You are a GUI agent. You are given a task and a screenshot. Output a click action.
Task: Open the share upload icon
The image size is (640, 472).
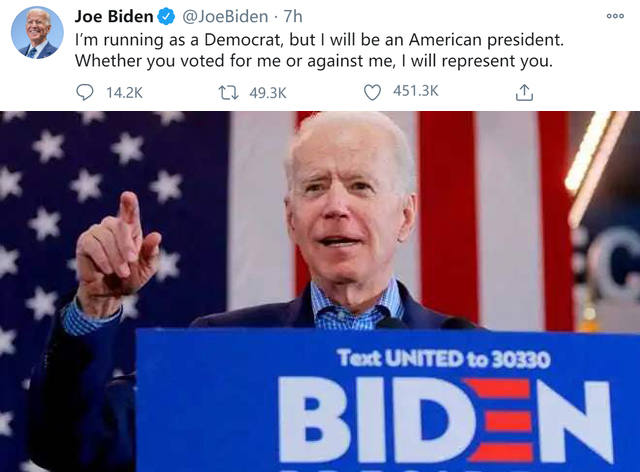pos(524,92)
